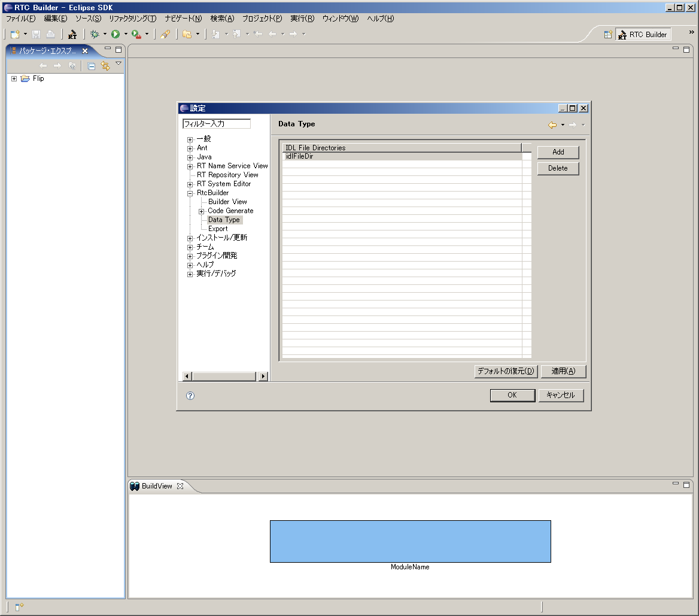Click the RT icon in the main toolbar
The image size is (699, 616).
coord(72,34)
